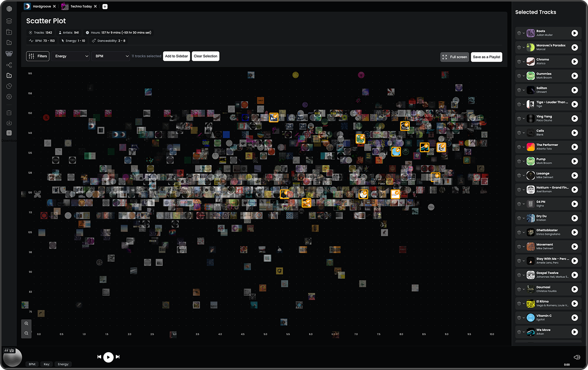Expand the We Move track row chevron
The image size is (588, 370).
(523, 332)
